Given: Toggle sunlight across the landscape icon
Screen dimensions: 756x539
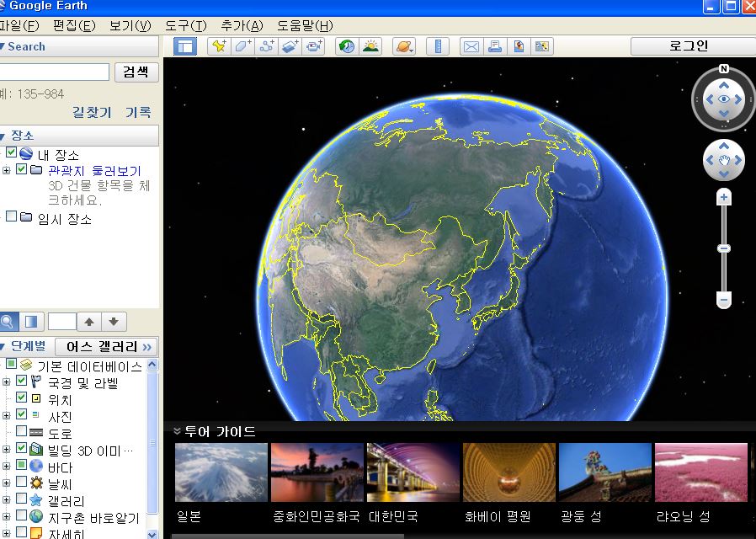Looking at the screenshot, I should point(370,46).
